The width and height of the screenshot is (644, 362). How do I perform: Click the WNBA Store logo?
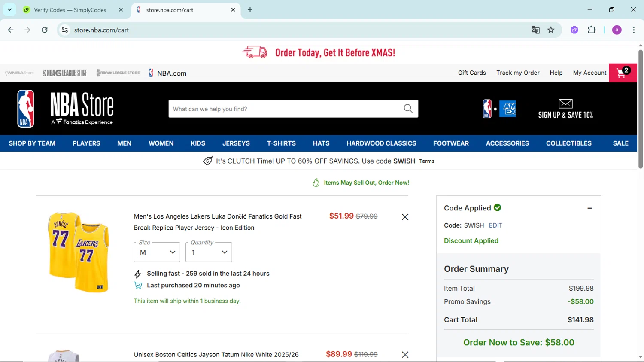(x=19, y=73)
